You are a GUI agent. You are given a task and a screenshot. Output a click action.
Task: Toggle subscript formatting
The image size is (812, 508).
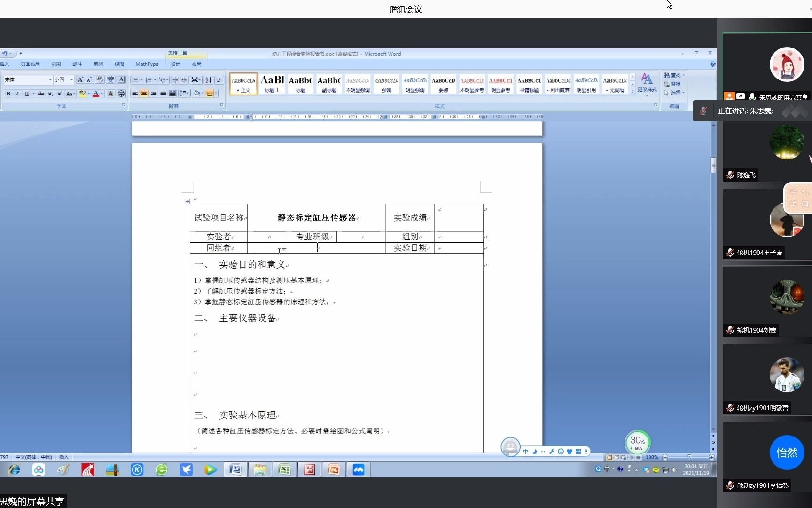click(51, 94)
